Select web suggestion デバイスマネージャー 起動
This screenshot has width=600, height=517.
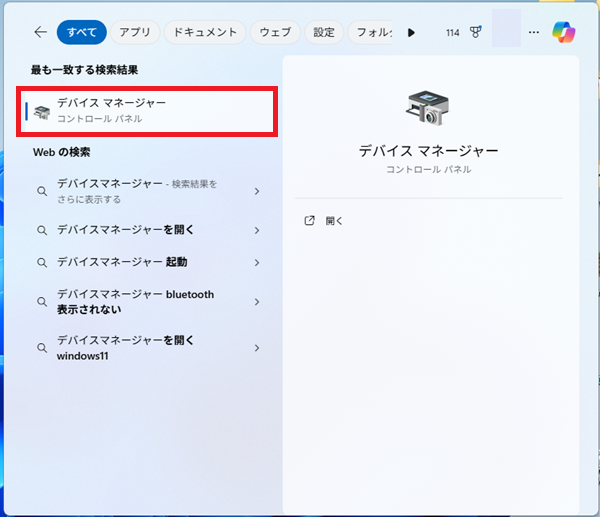tap(147, 262)
